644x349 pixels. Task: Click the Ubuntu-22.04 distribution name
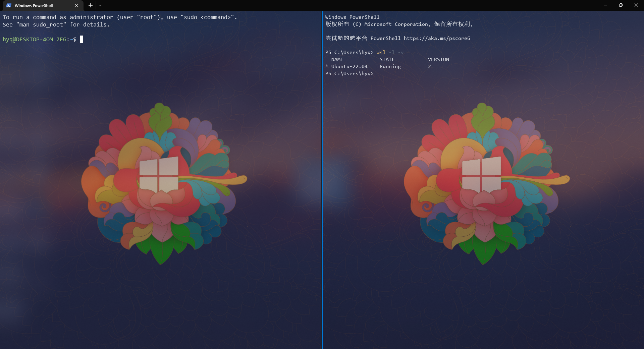tap(349, 66)
